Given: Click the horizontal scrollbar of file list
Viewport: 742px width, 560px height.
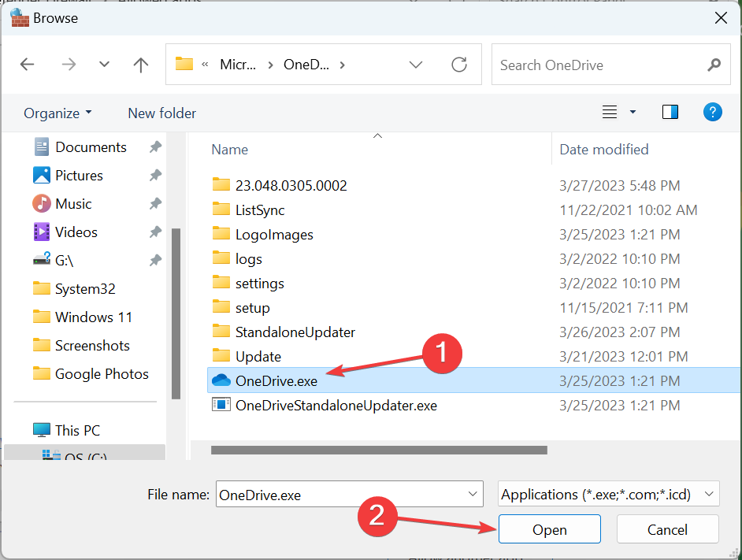Looking at the screenshot, I should point(379,450).
